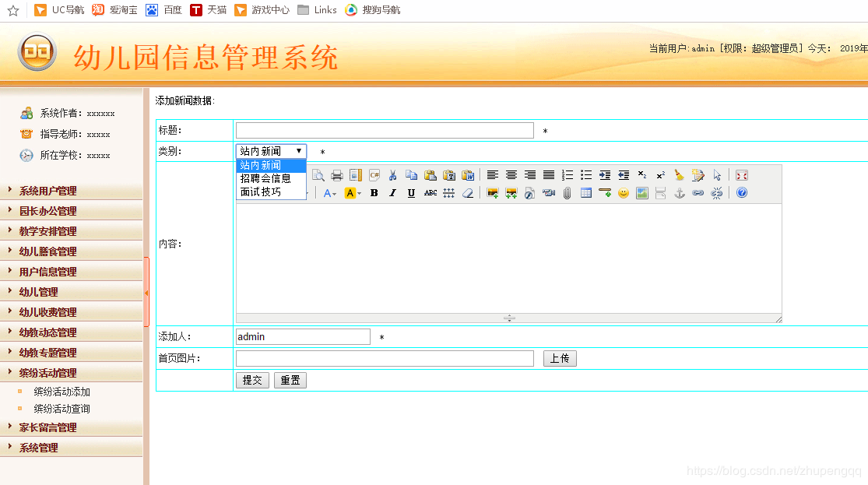The image size is (868, 485).
Task: Toggle italic formatting
Action: [x=392, y=192]
